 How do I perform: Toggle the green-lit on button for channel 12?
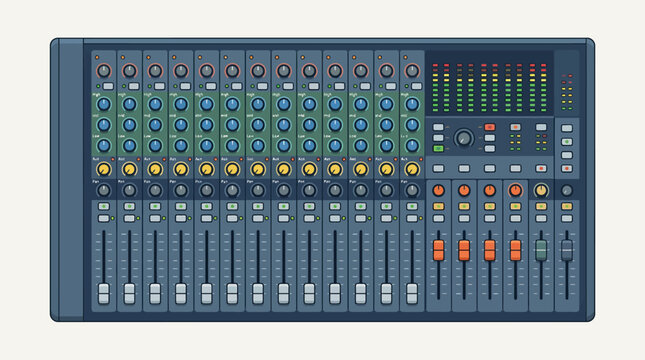click(386, 206)
